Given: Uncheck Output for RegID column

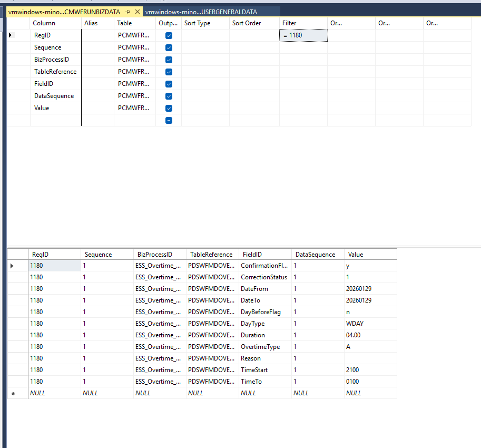Looking at the screenshot, I should 169,35.
